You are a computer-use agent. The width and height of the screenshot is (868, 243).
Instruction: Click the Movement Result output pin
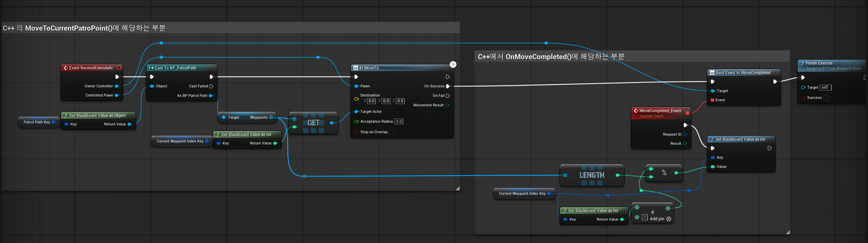pyautogui.click(x=447, y=105)
